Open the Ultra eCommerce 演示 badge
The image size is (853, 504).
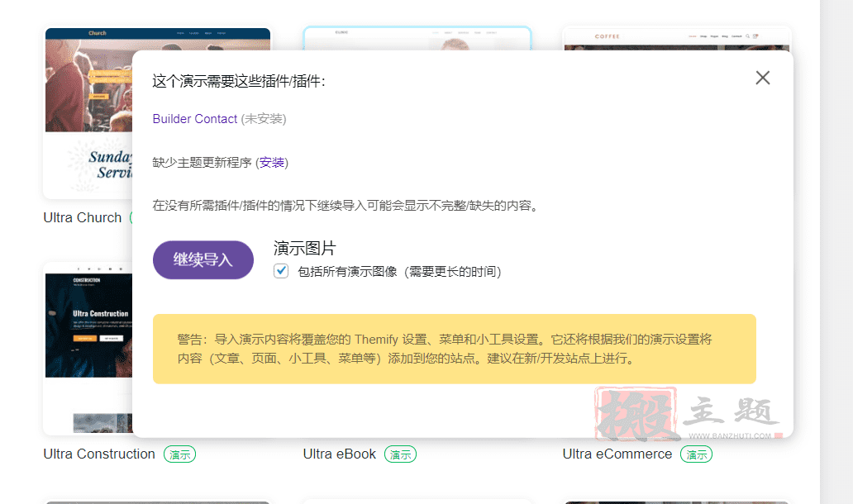tap(696, 454)
